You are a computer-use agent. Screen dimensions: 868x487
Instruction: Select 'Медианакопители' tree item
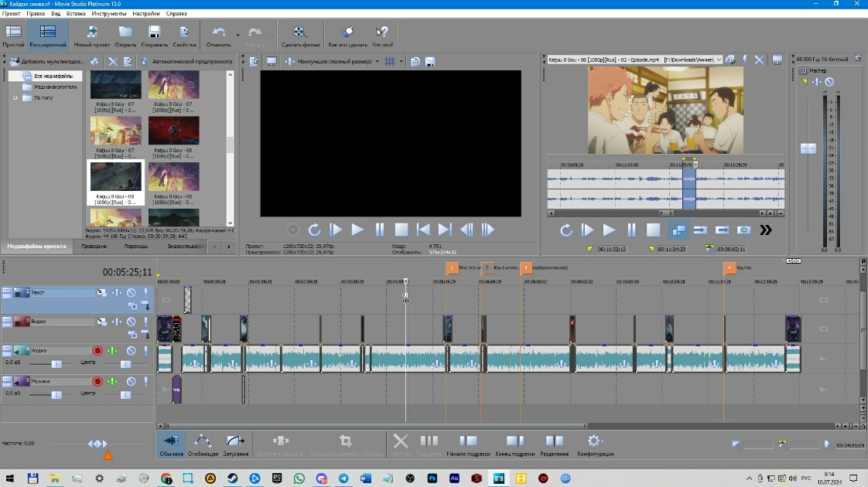pos(56,87)
